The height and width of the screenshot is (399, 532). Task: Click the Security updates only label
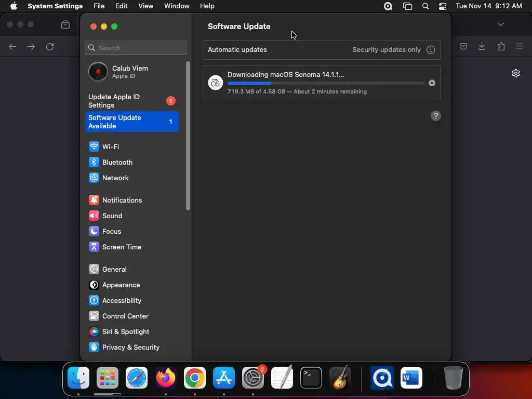(387, 49)
